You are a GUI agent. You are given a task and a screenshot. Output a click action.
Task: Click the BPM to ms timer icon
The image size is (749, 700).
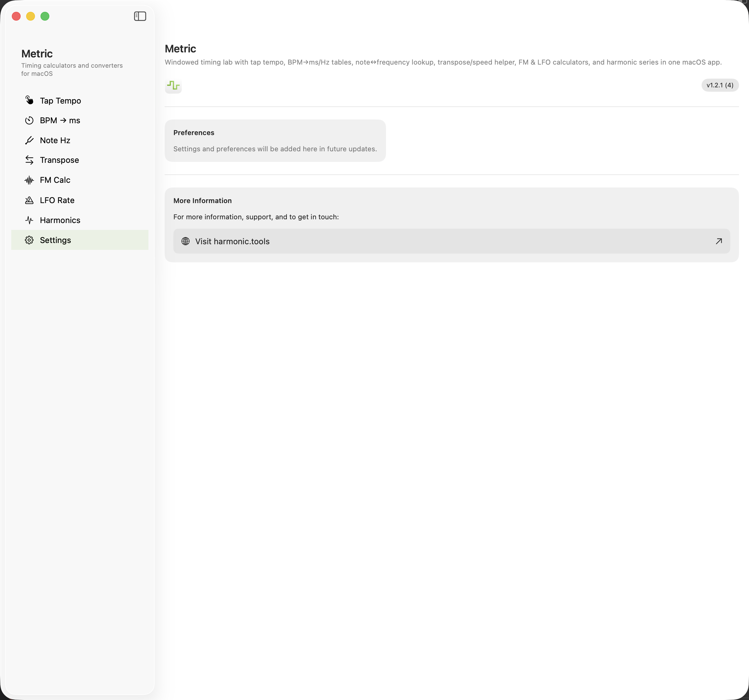[x=30, y=120]
